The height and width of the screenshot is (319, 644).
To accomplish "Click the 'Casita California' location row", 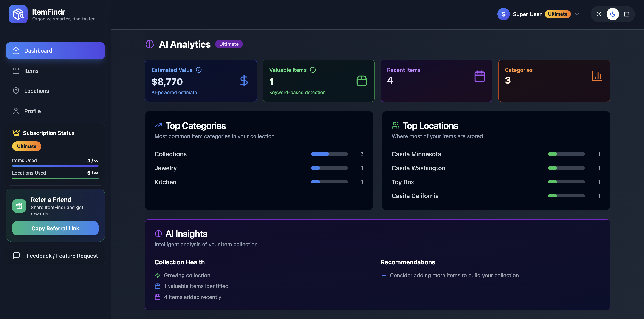I will (x=496, y=196).
